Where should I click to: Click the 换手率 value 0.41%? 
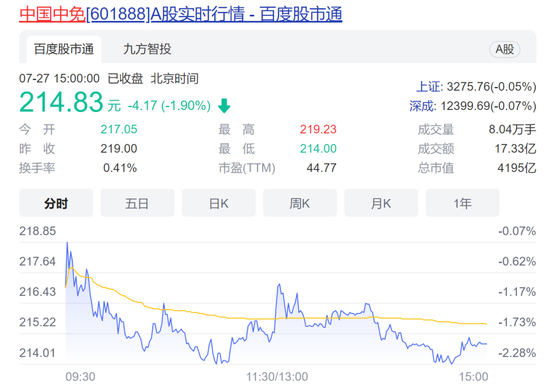tap(120, 168)
